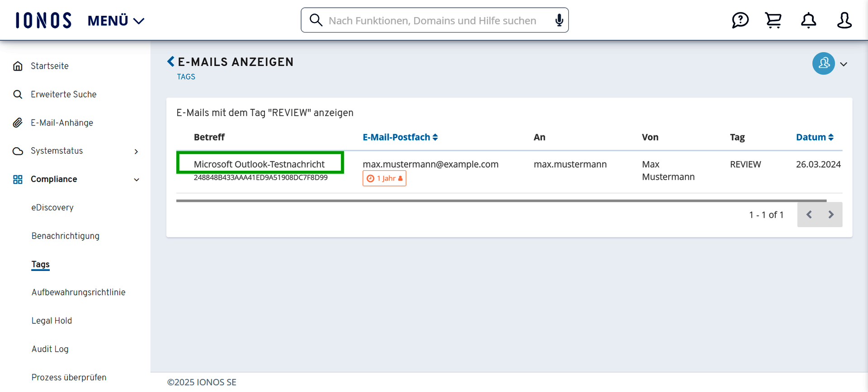Click the Erweiterte Suche magnifier icon

pos(18,94)
